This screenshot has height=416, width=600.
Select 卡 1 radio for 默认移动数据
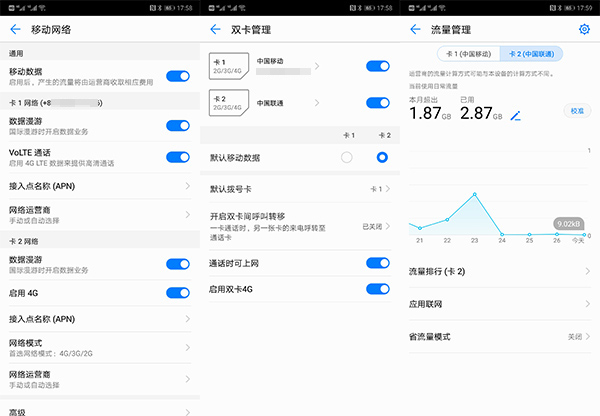click(x=347, y=158)
